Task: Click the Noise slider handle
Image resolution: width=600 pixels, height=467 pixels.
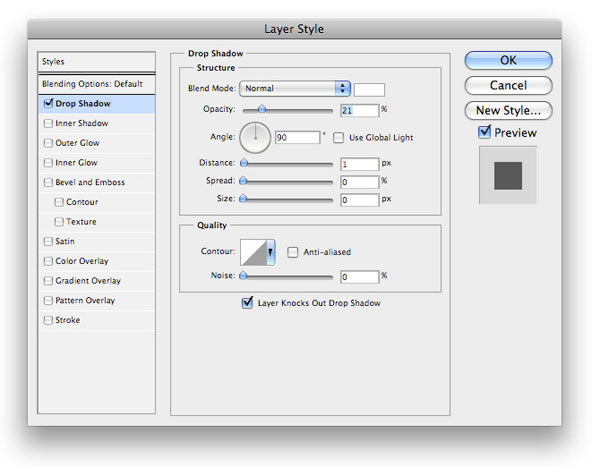Action: click(243, 276)
